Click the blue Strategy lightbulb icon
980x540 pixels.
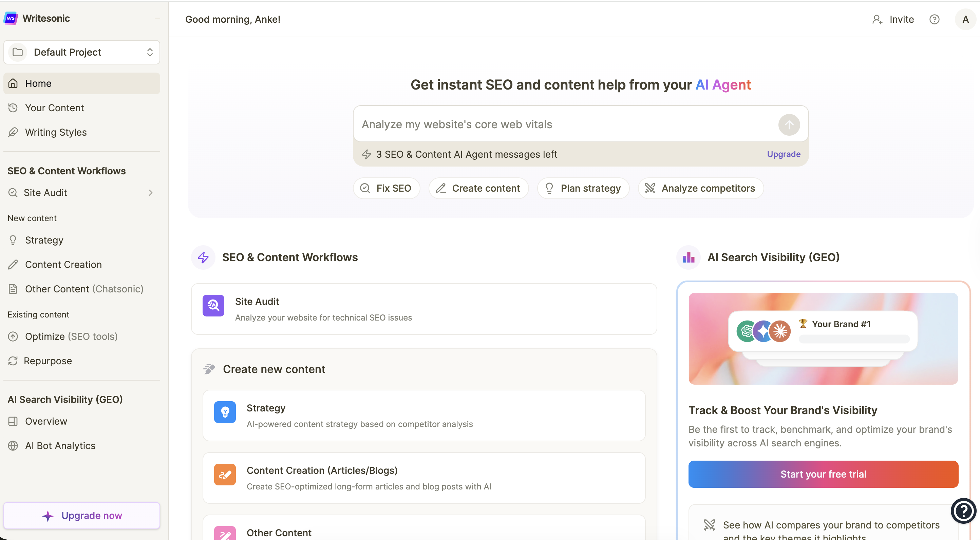(225, 412)
